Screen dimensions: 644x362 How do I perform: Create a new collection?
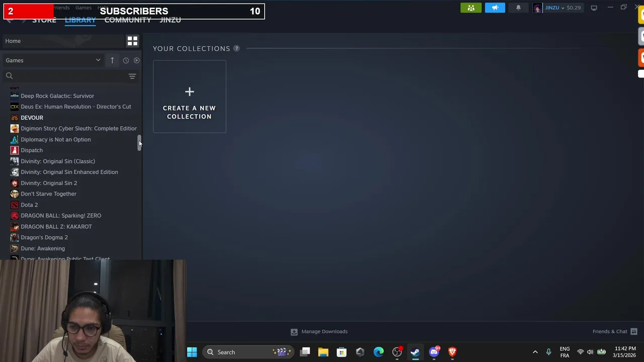pyautogui.click(x=190, y=97)
